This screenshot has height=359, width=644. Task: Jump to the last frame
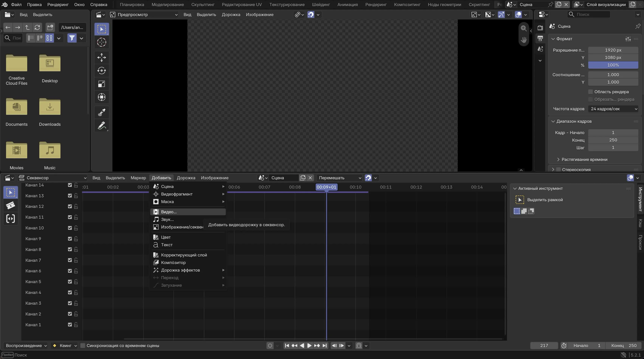(324, 346)
